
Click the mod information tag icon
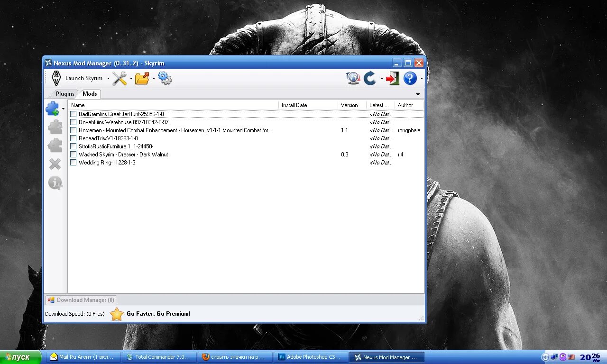point(55,183)
